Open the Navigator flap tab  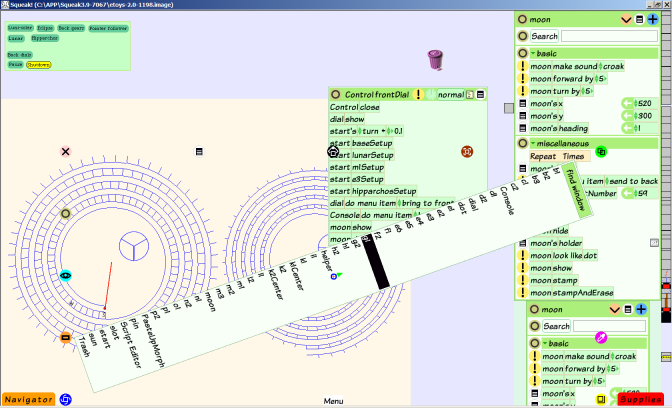tap(29, 399)
